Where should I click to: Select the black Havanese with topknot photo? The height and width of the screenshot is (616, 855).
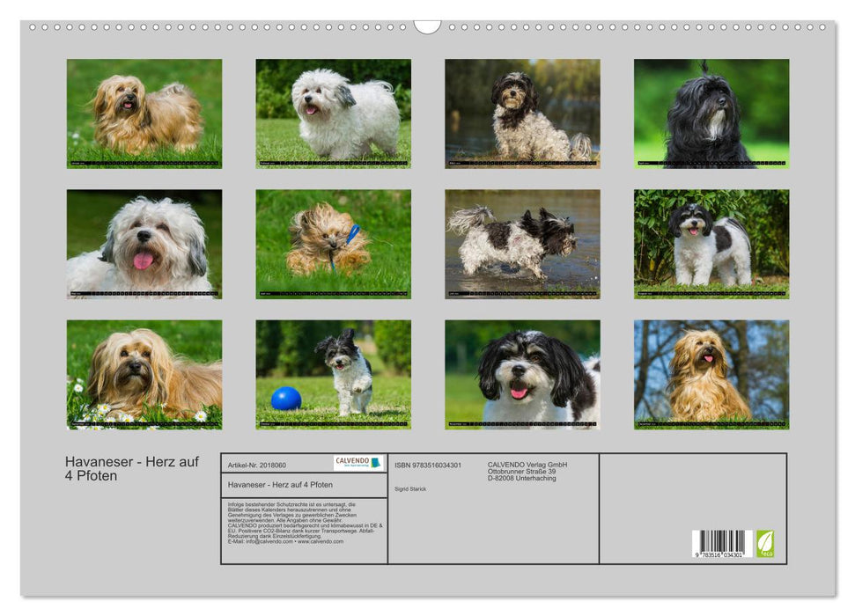point(711,114)
